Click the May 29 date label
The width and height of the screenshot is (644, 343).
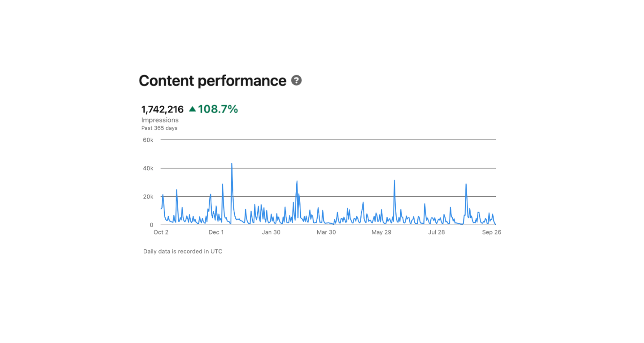tap(381, 232)
